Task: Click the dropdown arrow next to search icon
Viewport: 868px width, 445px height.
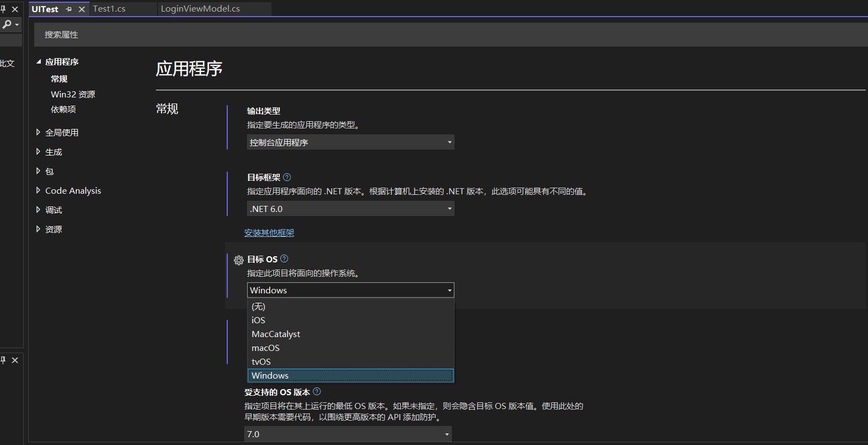Action: click(x=17, y=24)
